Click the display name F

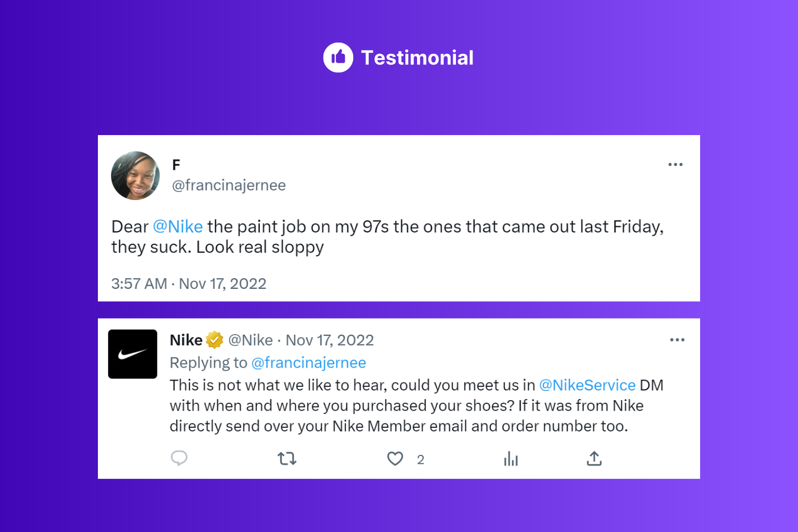176,165
